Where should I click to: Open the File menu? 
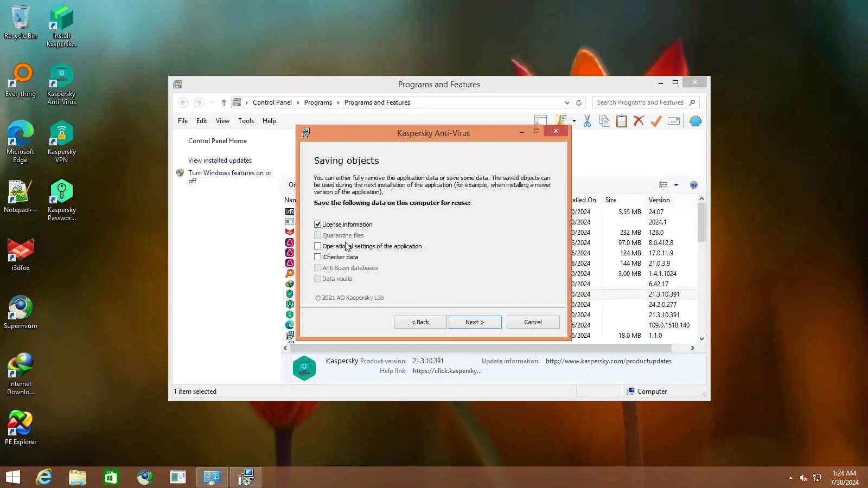[183, 121]
